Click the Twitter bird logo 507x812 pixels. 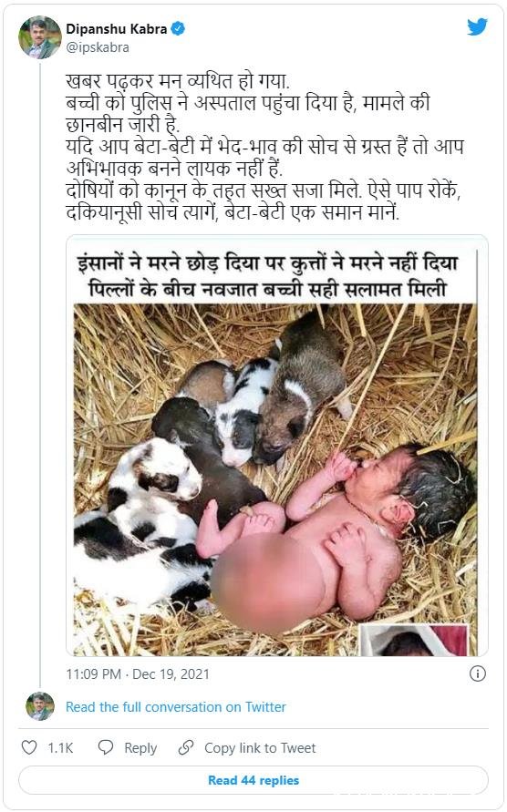[477, 27]
